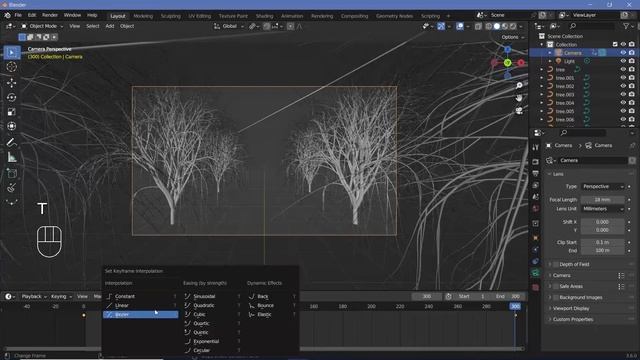Click the green Y axis gizmo circle

(507, 63)
